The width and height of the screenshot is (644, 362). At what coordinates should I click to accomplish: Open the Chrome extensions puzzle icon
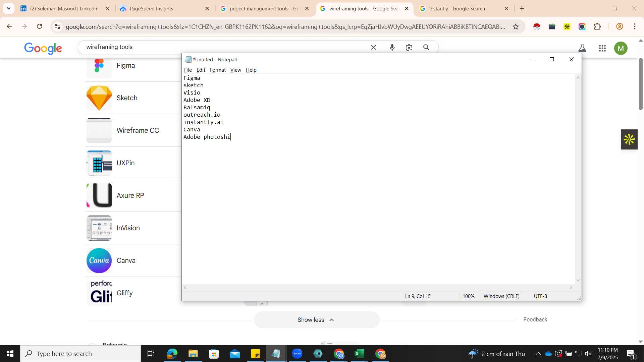[x=597, y=26]
